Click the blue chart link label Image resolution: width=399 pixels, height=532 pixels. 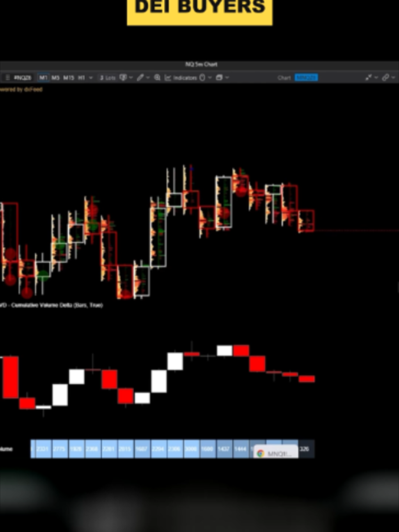306,78
